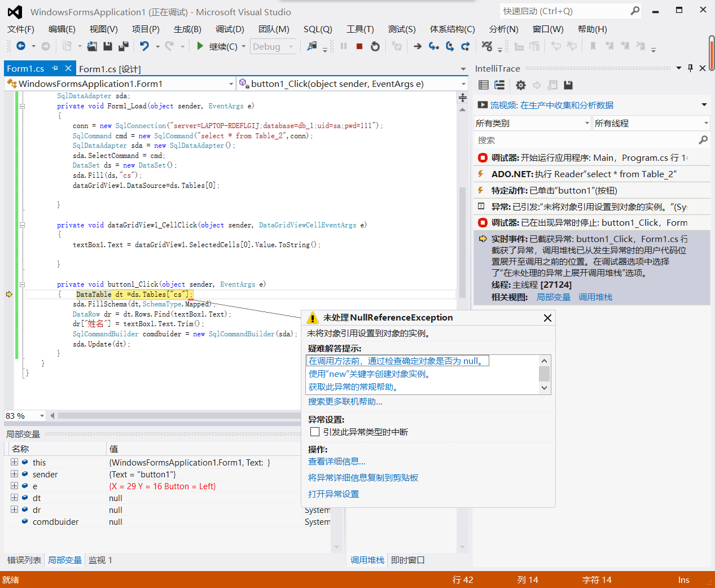Expand the 'e' local variable
This screenshot has width=715, height=588.
coord(14,486)
